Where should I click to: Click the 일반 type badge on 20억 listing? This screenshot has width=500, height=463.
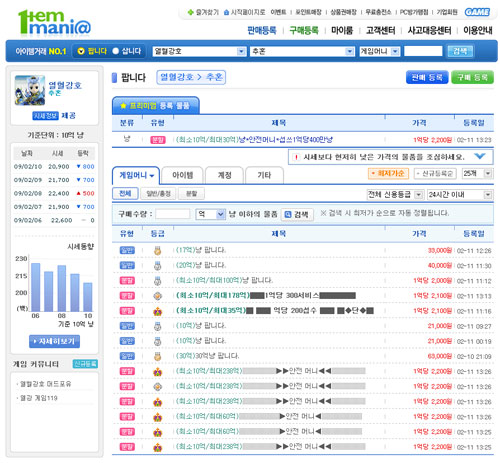click(127, 266)
